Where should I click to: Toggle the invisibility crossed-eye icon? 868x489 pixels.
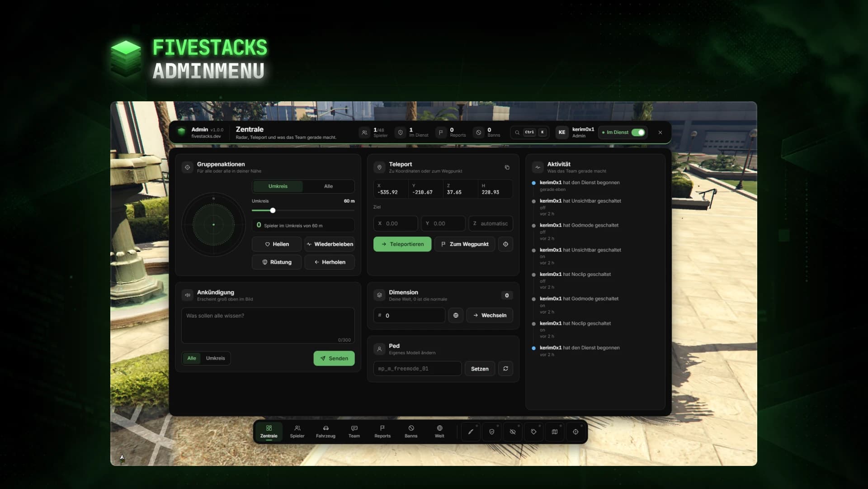pos(513,432)
